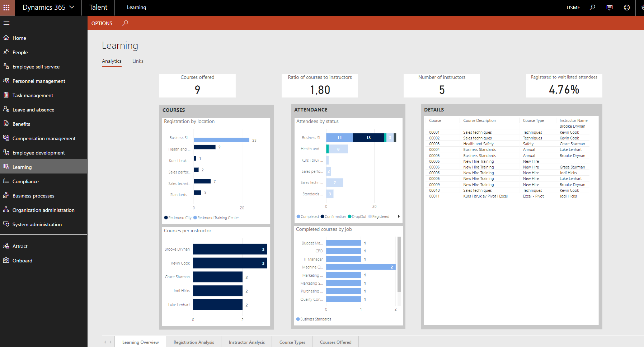Click the search icon in the top bar
The height and width of the screenshot is (347, 644).
(592, 8)
